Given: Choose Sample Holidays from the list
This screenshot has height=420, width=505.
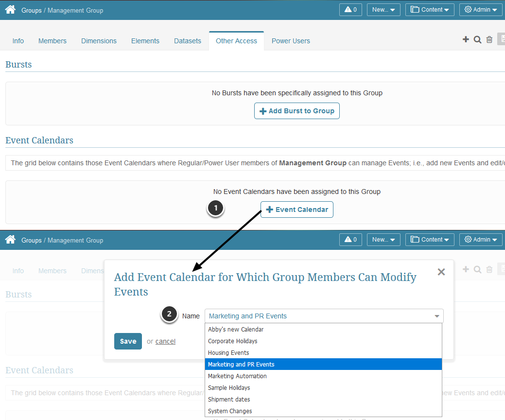Looking at the screenshot, I should (323, 387).
